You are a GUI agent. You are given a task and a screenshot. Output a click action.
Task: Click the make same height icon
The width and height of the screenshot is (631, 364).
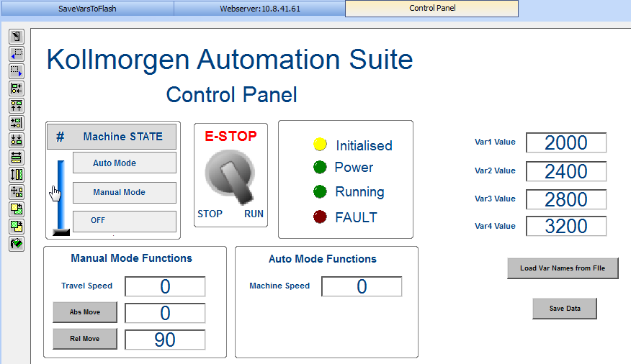tap(17, 175)
